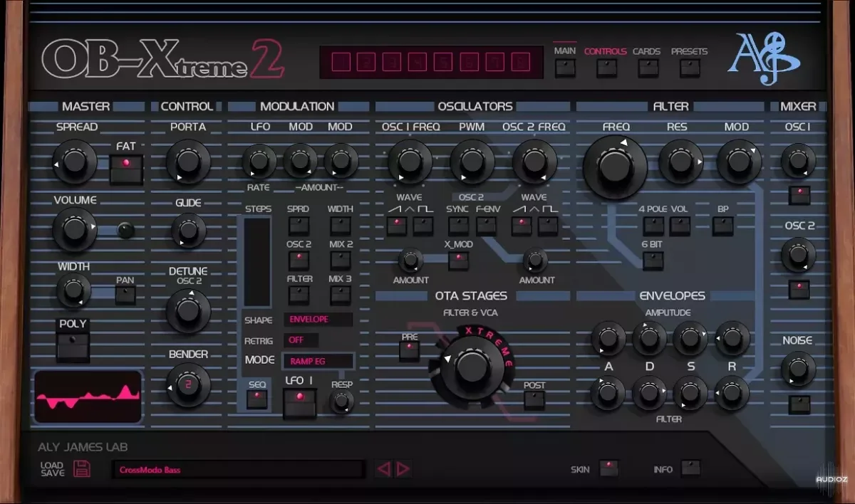Open the CONTROLS page
This screenshot has width=855, height=504.
(606, 68)
